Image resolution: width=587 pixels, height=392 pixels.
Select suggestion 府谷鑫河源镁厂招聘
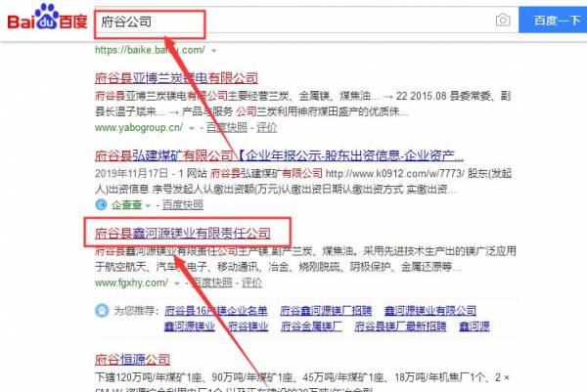(x=325, y=311)
